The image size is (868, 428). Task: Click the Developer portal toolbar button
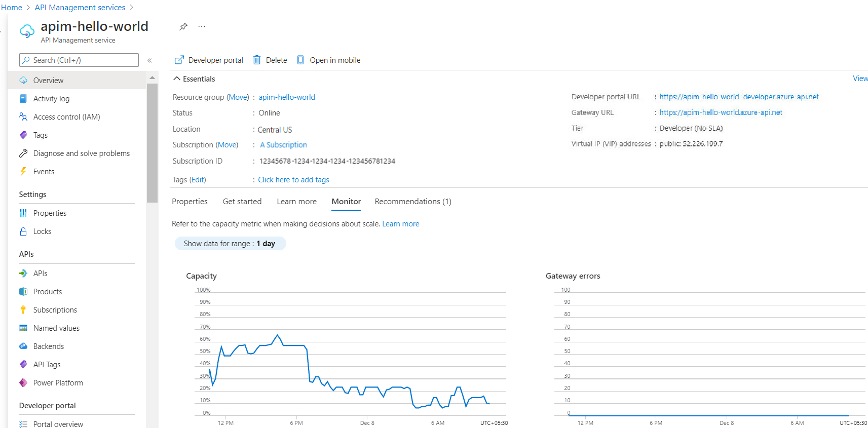click(x=209, y=60)
